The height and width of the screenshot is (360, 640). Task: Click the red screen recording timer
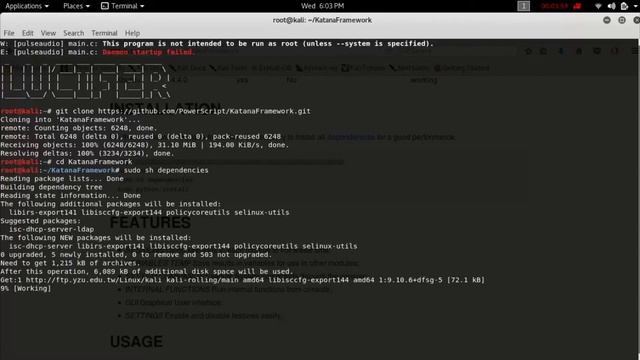(x=554, y=6)
